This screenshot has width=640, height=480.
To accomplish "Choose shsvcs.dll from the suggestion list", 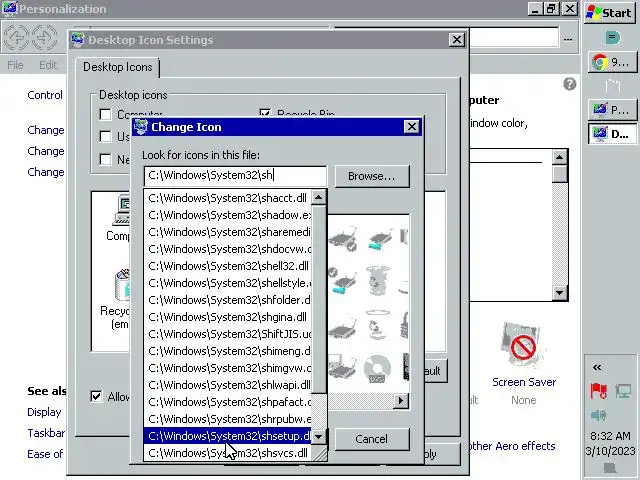I will tap(228, 453).
